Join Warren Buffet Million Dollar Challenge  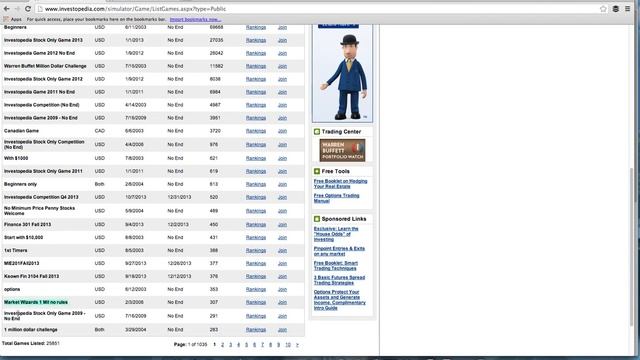click(x=282, y=66)
